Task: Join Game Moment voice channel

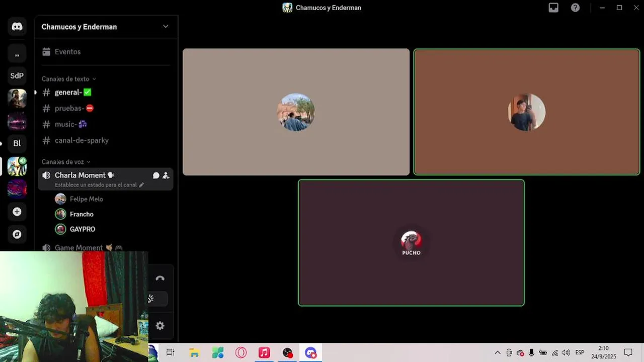Action: tap(106, 248)
